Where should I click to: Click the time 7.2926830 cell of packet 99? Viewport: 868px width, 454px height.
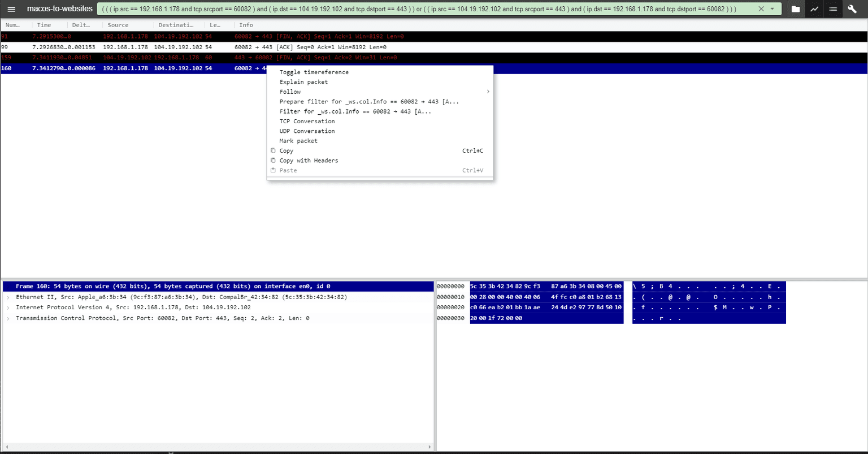[x=49, y=47]
